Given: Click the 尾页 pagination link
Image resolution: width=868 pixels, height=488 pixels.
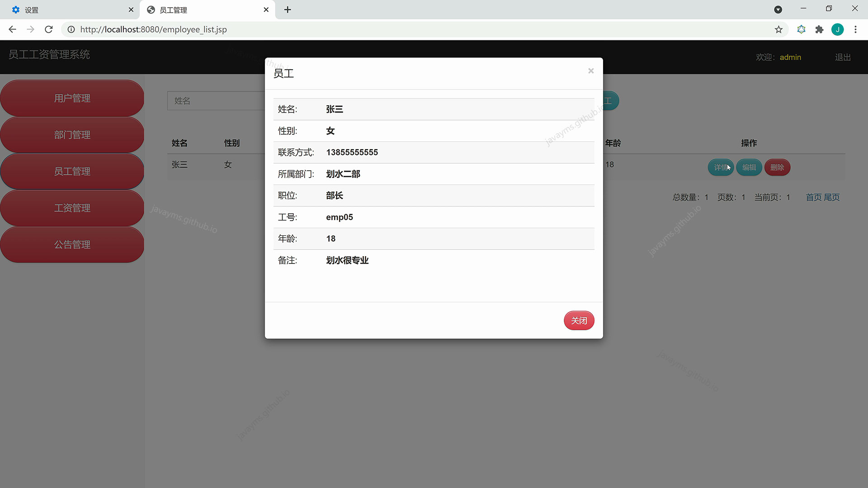Looking at the screenshot, I should pyautogui.click(x=832, y=197).
